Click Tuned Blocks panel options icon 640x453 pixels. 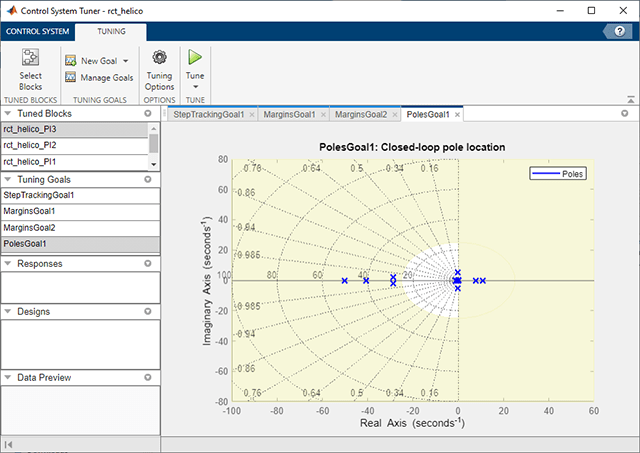click(148, 114)
